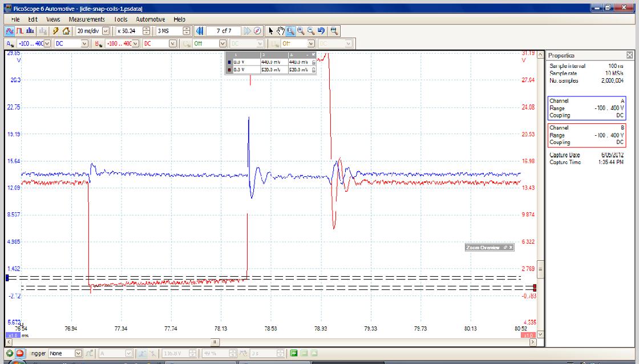Go to first waveform in buffer

[x=199, y=31]
